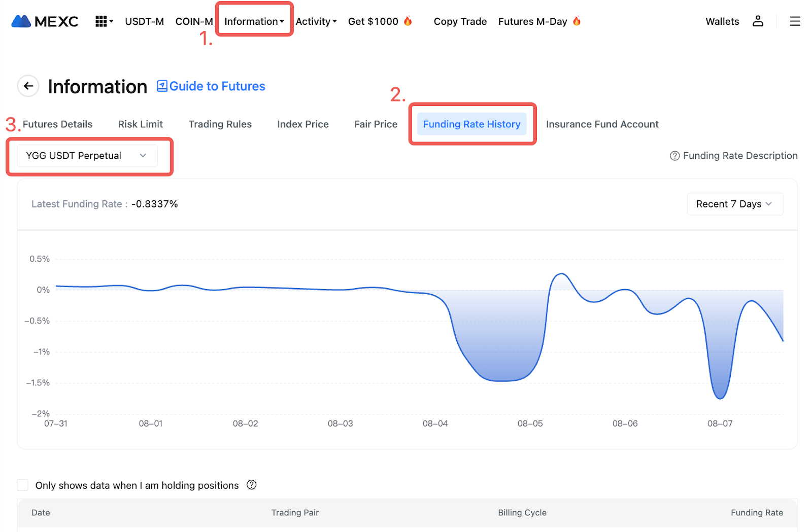812x532 pixels.
Task: Select the Risk Limit tab
Action: coord(140,124)
